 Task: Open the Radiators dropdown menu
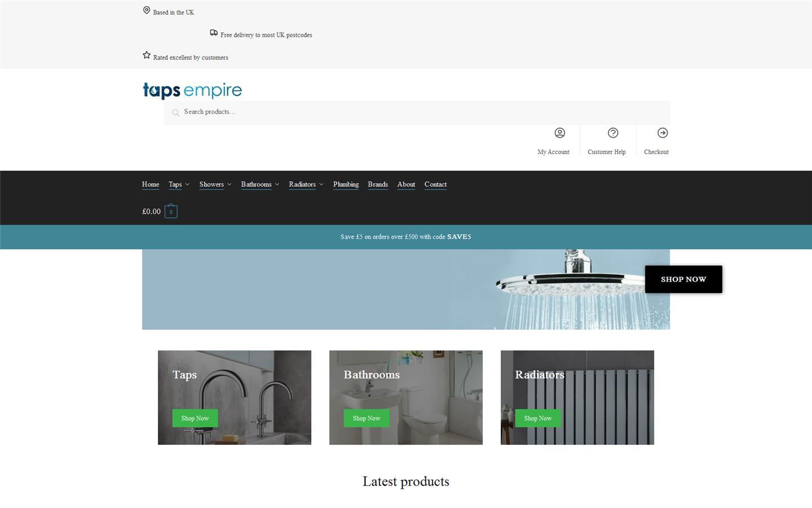(306, 185)
